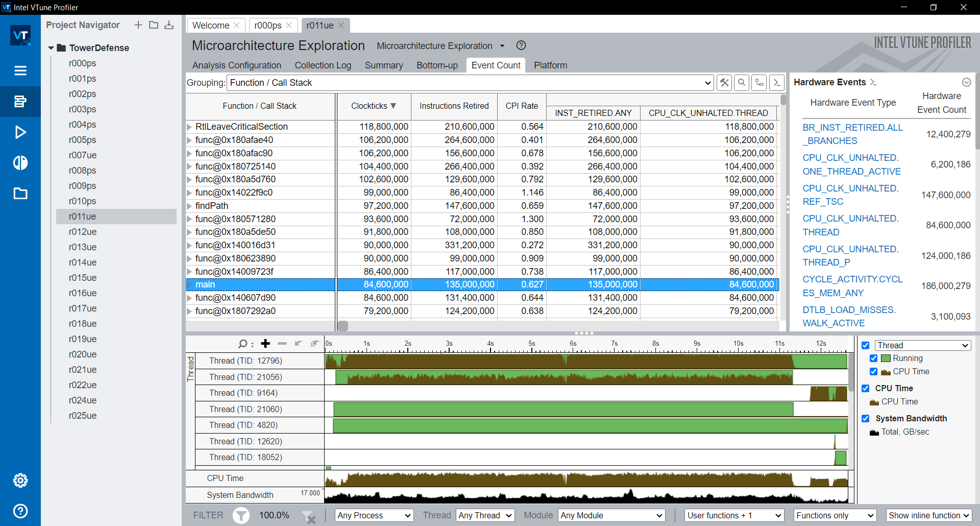Click the 5s mark on timeline ruler
The image size is (980, 526).
pos(532,344)
